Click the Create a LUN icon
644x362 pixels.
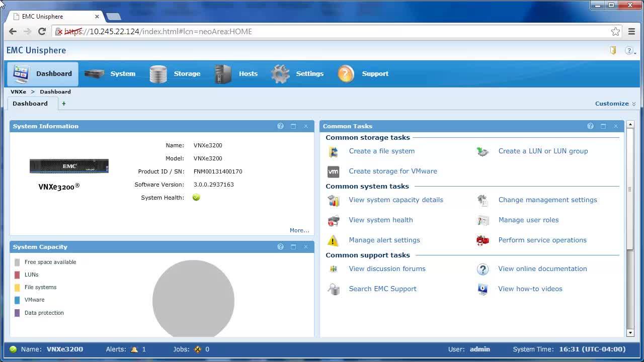pyautogui.click(x=482, y=151)
